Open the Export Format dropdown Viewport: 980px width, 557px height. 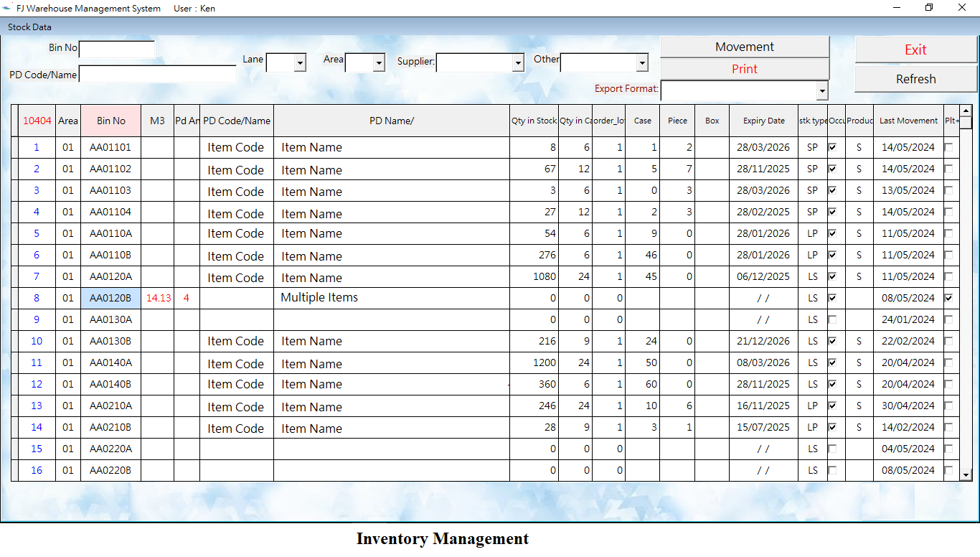[821, 90]
